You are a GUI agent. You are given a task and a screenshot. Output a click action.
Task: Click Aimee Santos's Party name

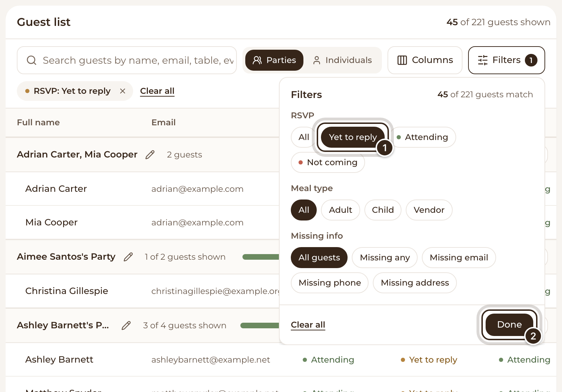point(66,257)
